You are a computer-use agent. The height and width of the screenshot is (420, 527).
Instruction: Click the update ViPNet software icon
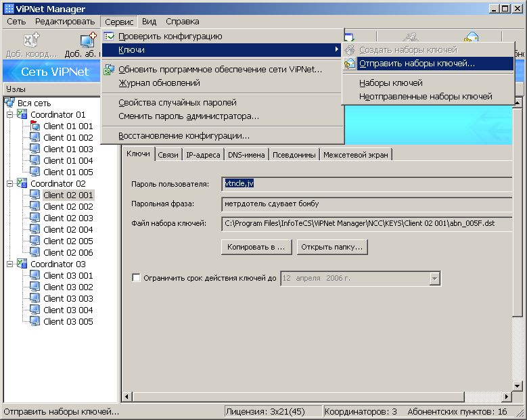(x=109, y=70)
